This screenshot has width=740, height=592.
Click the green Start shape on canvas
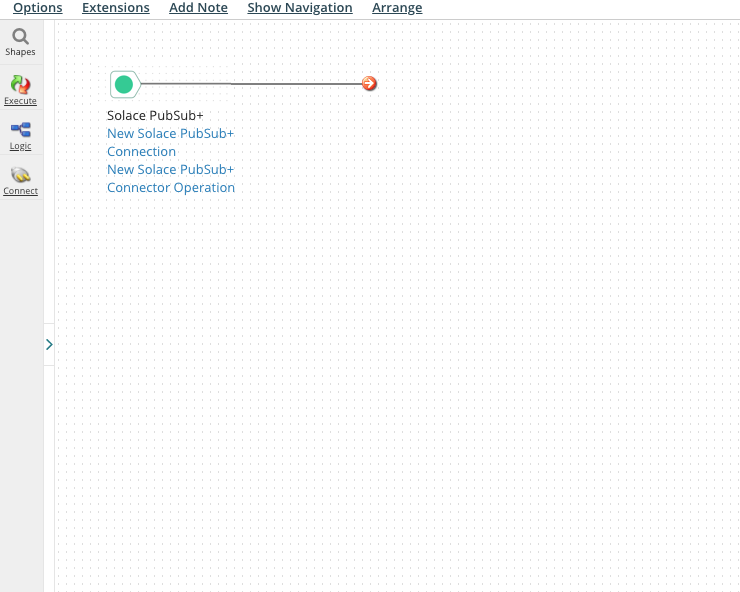[124, 84]
